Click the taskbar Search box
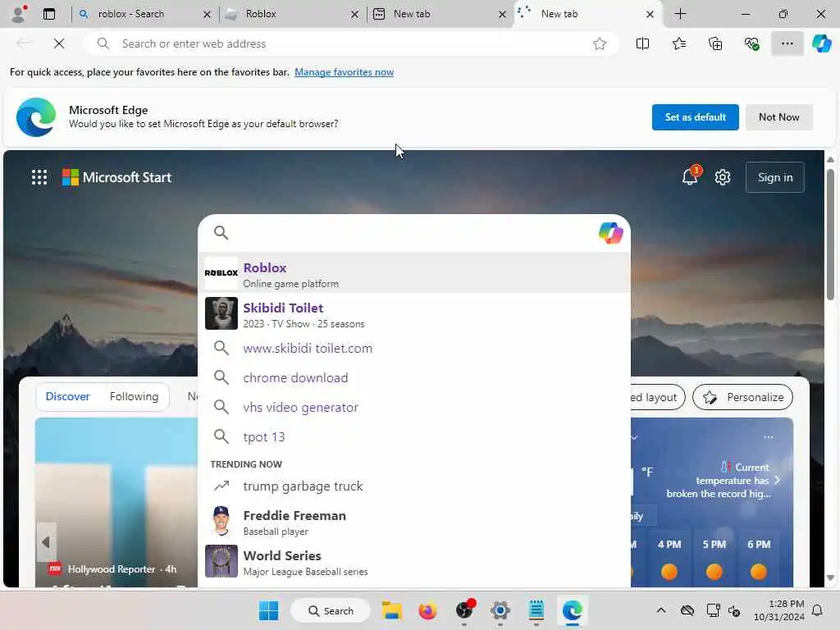Image resolution: width=840 pixels, height=630 pixels. (x=331, y=610)
